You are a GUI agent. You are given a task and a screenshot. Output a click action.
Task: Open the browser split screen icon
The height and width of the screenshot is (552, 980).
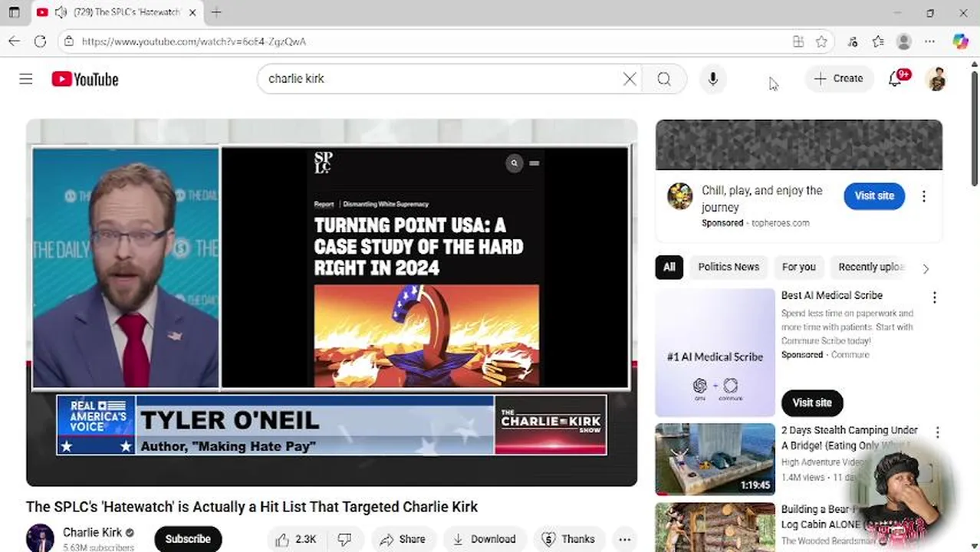798,41
